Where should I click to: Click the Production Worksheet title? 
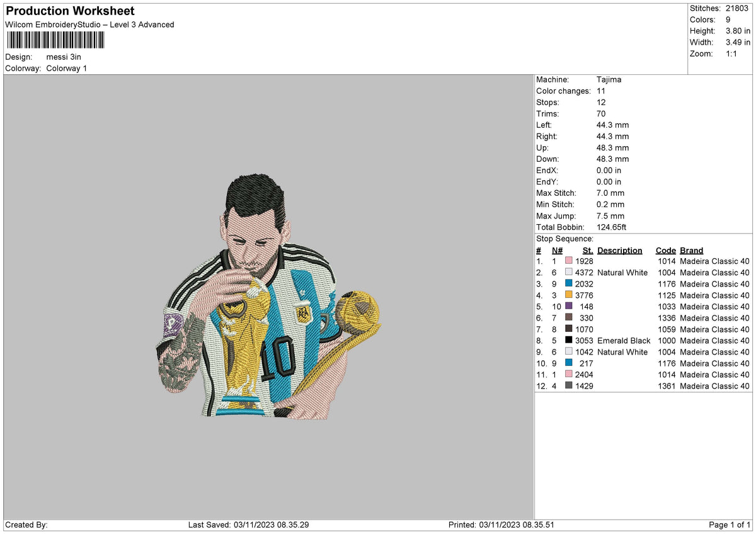click(x=70, y=11)
